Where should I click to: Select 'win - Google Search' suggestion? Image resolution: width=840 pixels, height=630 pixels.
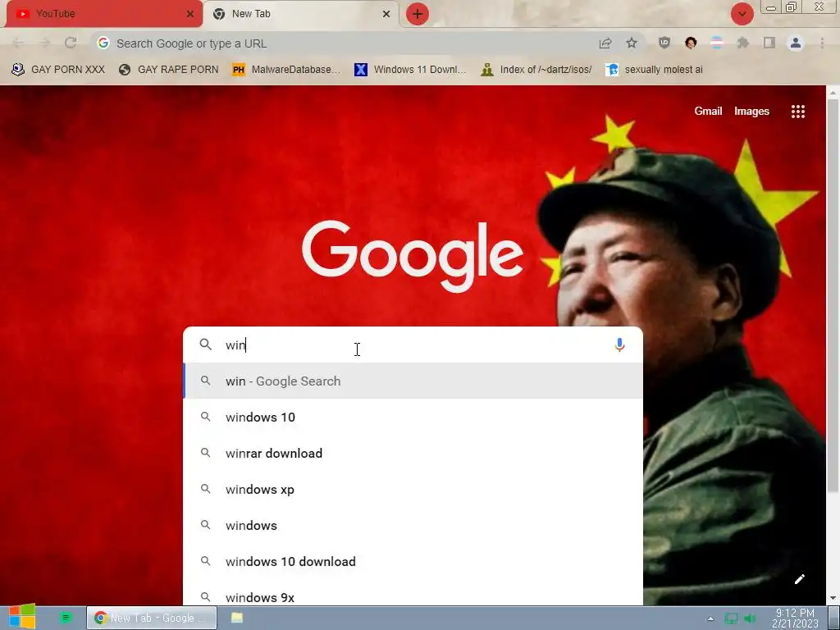(x=413, y=381)
